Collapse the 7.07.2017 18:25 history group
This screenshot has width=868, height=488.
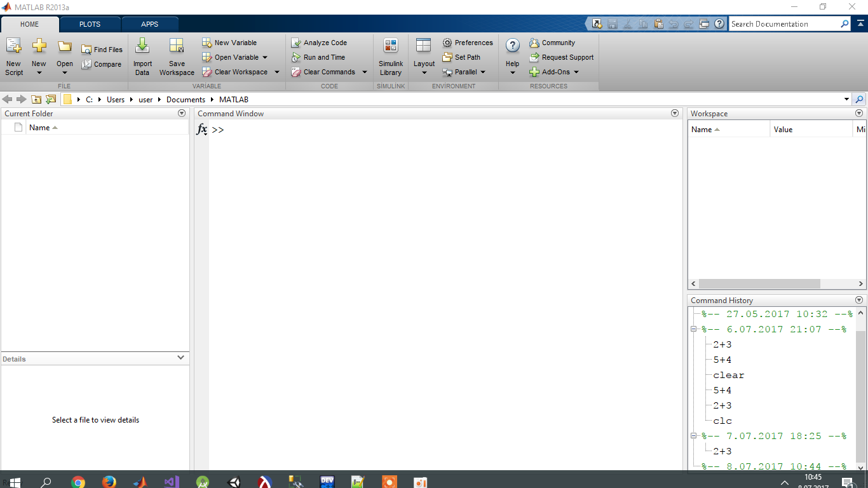pos(695,437)
